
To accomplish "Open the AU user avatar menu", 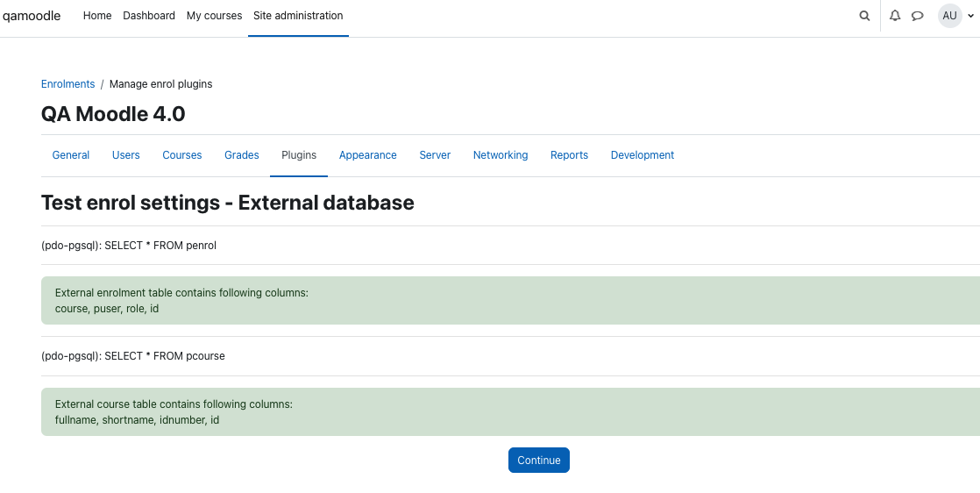I will [949, 16].
